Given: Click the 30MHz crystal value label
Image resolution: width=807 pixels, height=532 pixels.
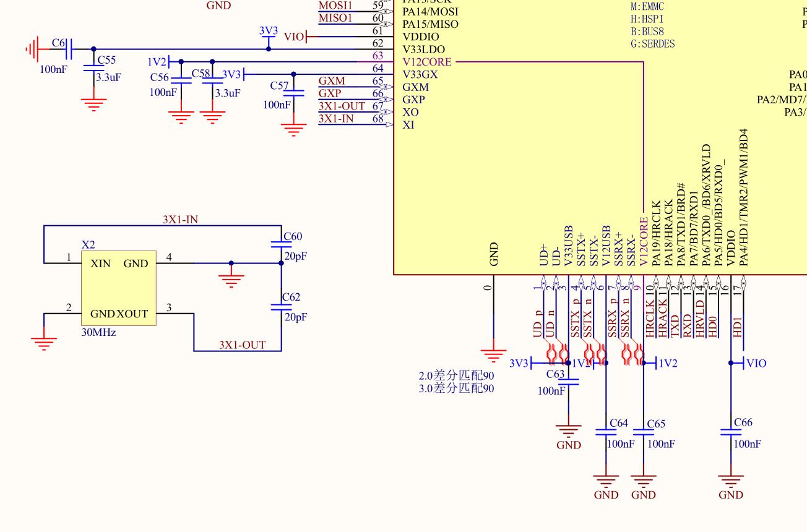Looking at the screenshot, I should (99, 332).
